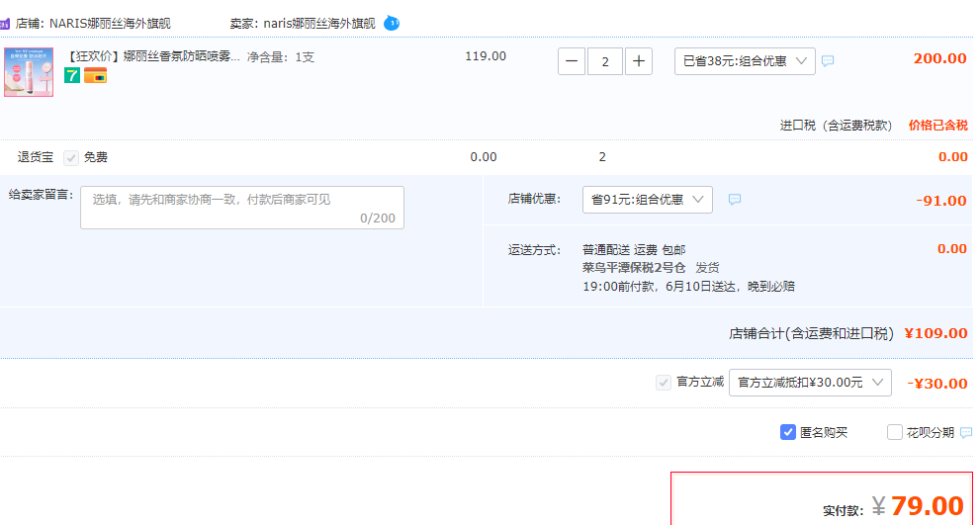Click the 给卖家留言 message field
The image size is (980, 525).
tap(242, 208)
